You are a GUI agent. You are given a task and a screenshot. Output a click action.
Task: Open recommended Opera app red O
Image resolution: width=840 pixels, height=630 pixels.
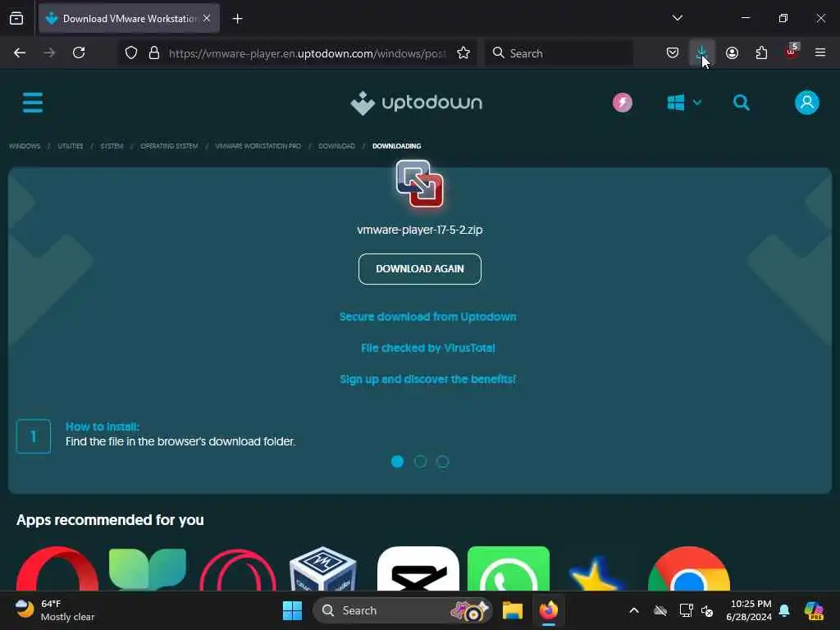click(x=57, y=568)
